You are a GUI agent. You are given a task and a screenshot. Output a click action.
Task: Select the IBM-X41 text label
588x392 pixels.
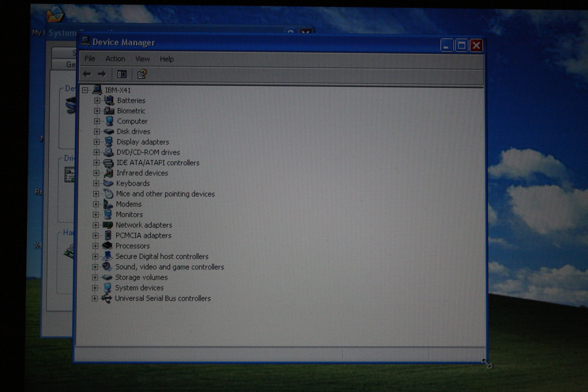(118, 90)
